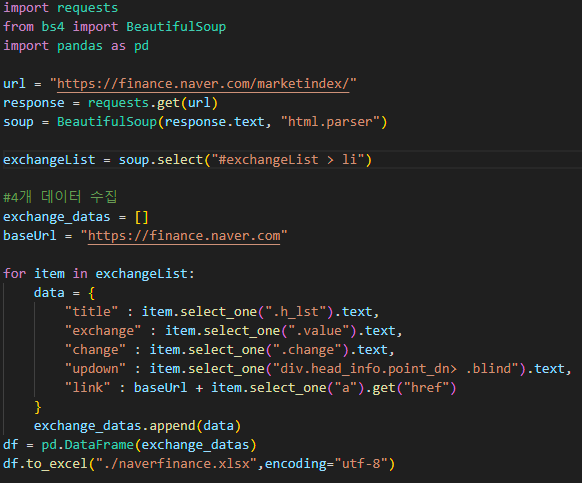The width and height of the screenshot is (582, 483).
Task: Click the Korean comment line
Action: [61, 197]
